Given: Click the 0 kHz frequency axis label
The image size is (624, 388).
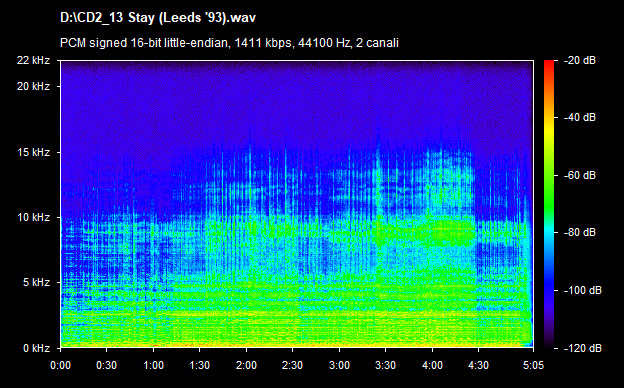Looking at the screenshot, I should 37,348.
